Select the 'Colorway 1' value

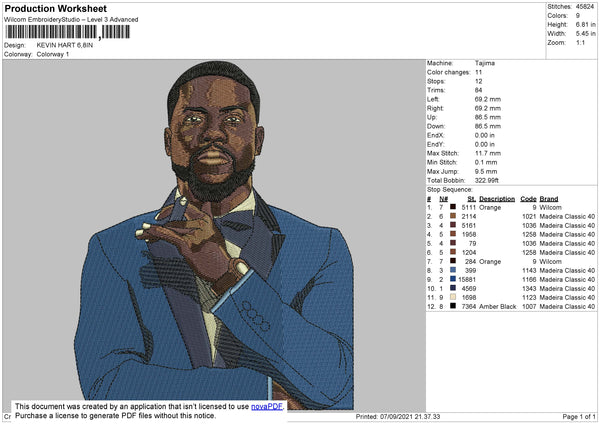tap(53, 54)
